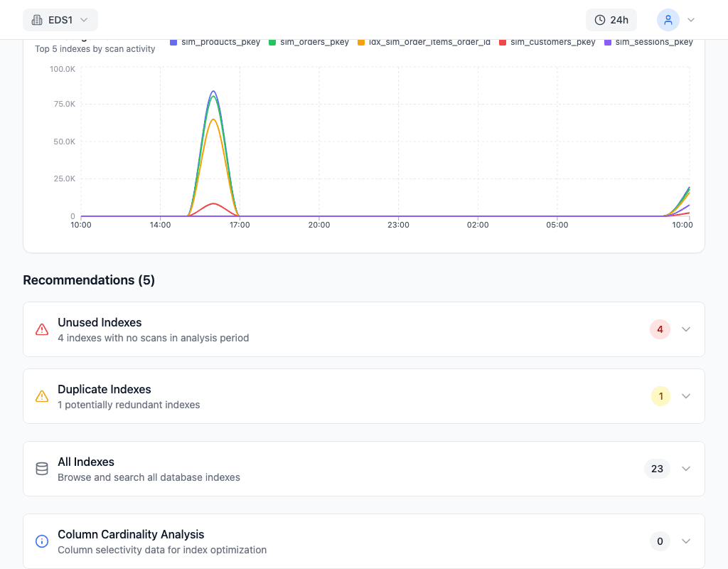The image size is (728, 569).
Task: Click the yellow warning icon for Duplicate Indexes
Action: tap(42, 396)
